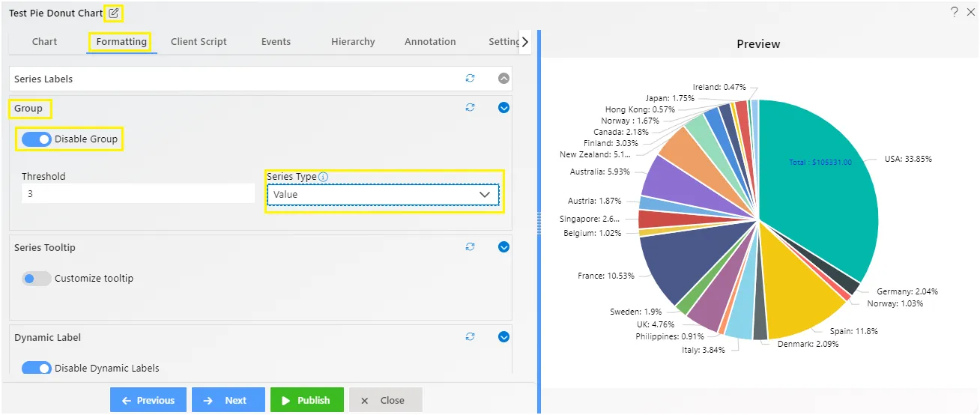Open the Series Type dropdown
Screen dimensions: 980x415
coord(383,195)
